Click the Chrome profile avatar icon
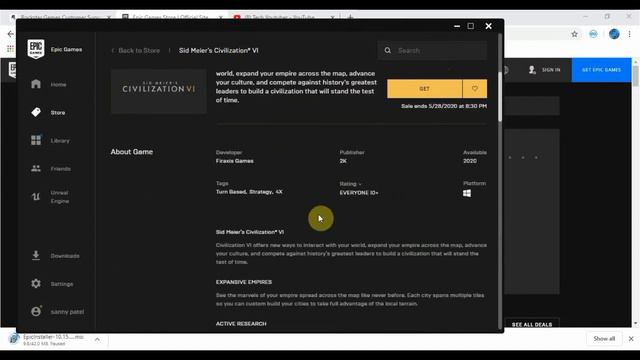Image resolution: width=640 pixels, height=360 pixels. click(614, 34)
